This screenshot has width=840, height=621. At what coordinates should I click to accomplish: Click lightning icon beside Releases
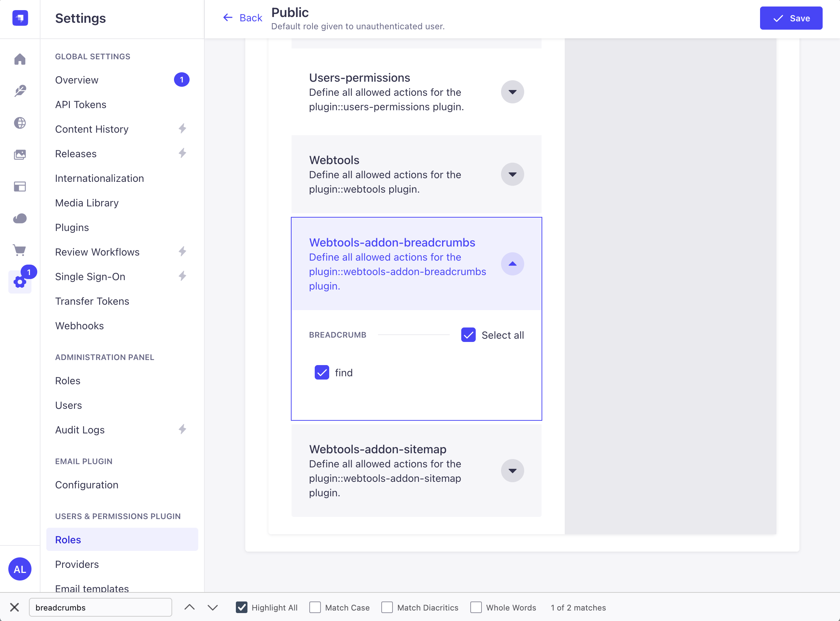click(182, 153)
